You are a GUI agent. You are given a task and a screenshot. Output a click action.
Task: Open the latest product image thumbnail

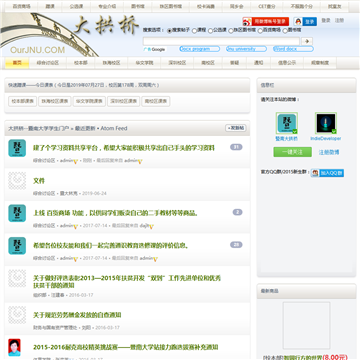306,326
